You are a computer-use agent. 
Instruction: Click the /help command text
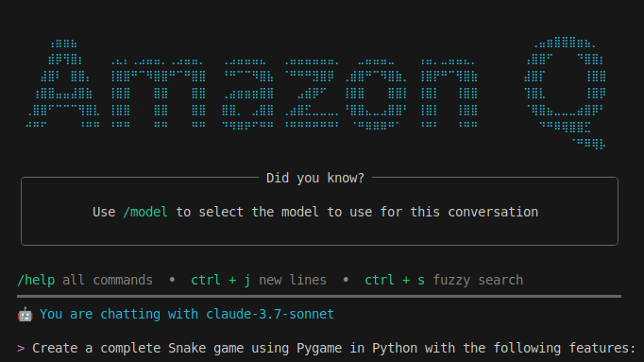(x=36, y=280)
